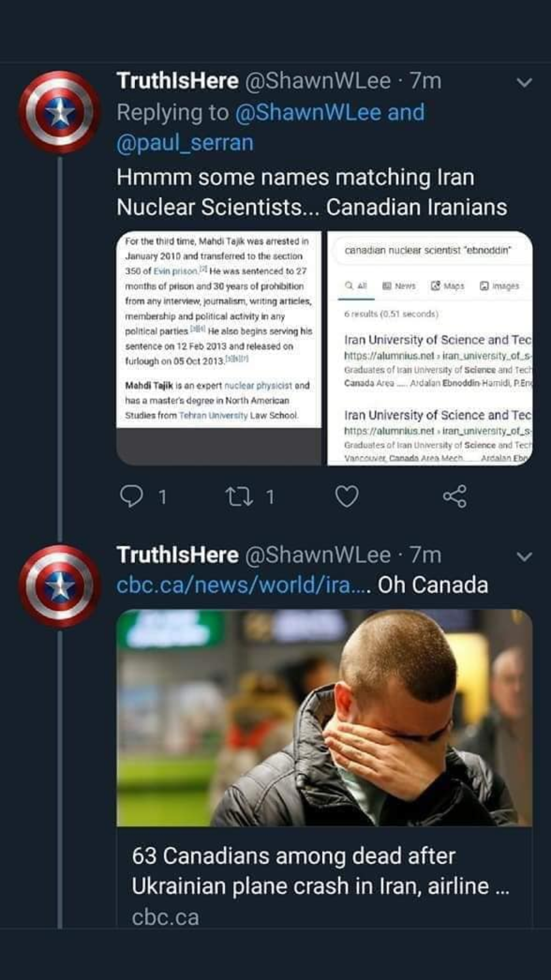Image resolution: width=551 pixels, height=980 pixels.
Task: Open the ebnoddin search results screenshot image
Action: (430, 348)
